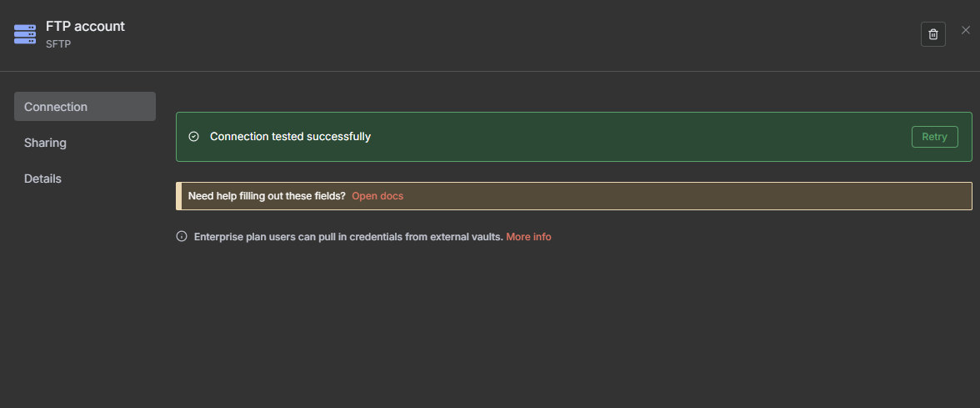Click the success checkmark circle icon

click(194, 136)
